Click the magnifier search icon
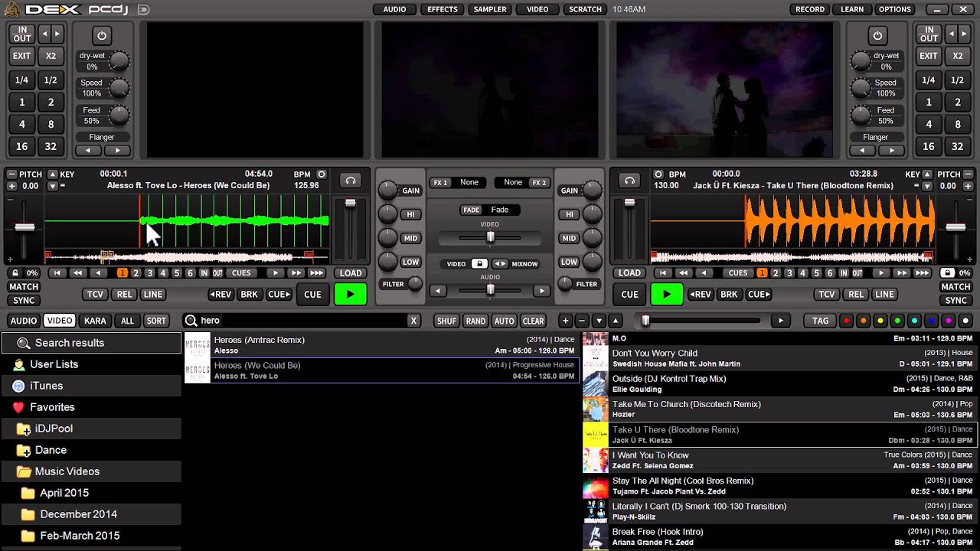Viewport: 980px width, 551px height. [x=191, y=321]
